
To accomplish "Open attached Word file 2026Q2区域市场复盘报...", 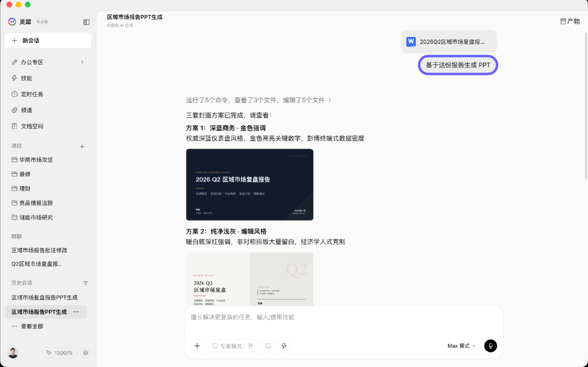I will click(x=449, y=41).
